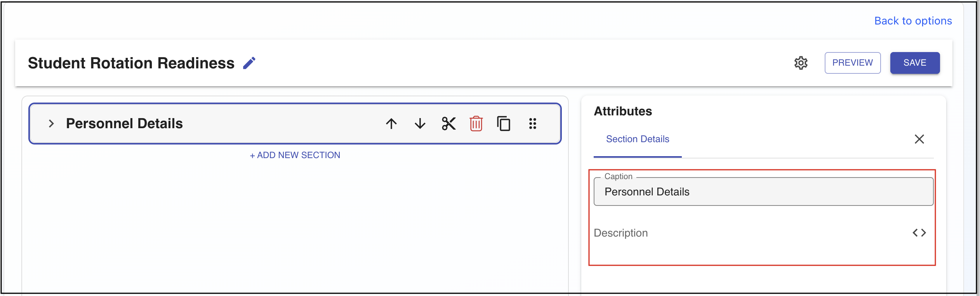
Task: Move Personnel Details section up
Action: point(391,124)
